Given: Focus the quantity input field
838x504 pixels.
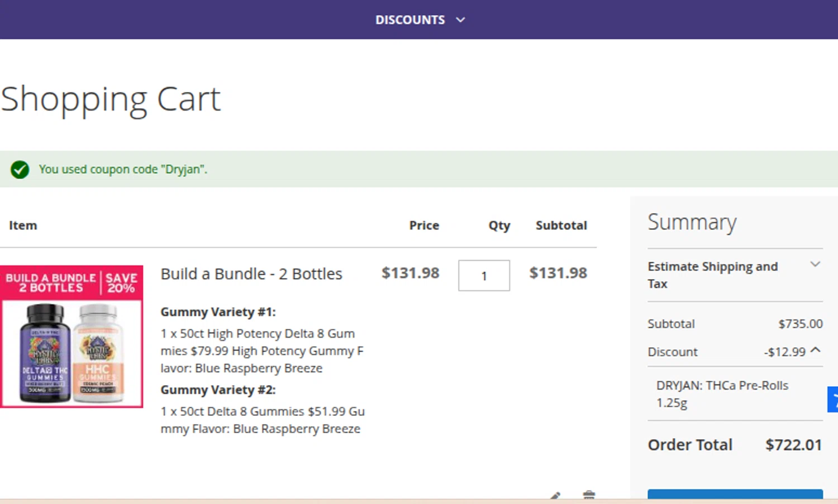Looking at the screenshot, I should 484,276.
